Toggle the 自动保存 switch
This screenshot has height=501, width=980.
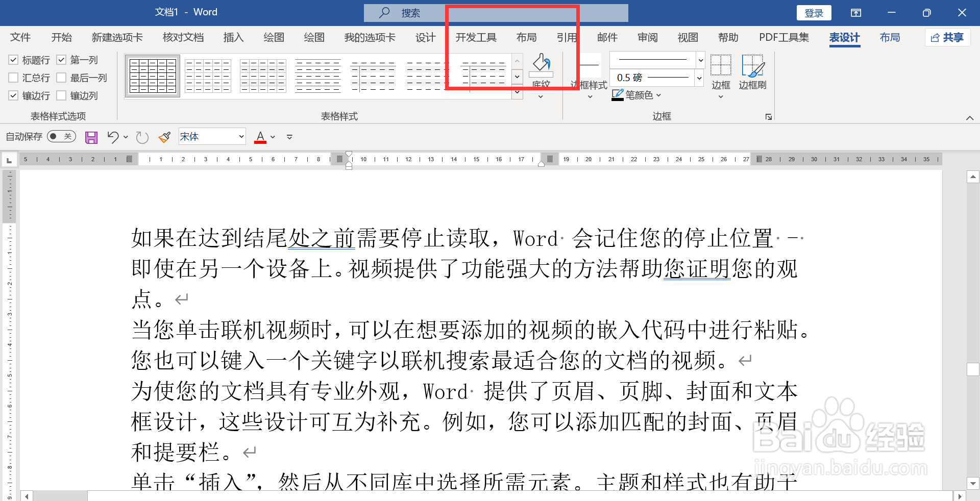61,137
